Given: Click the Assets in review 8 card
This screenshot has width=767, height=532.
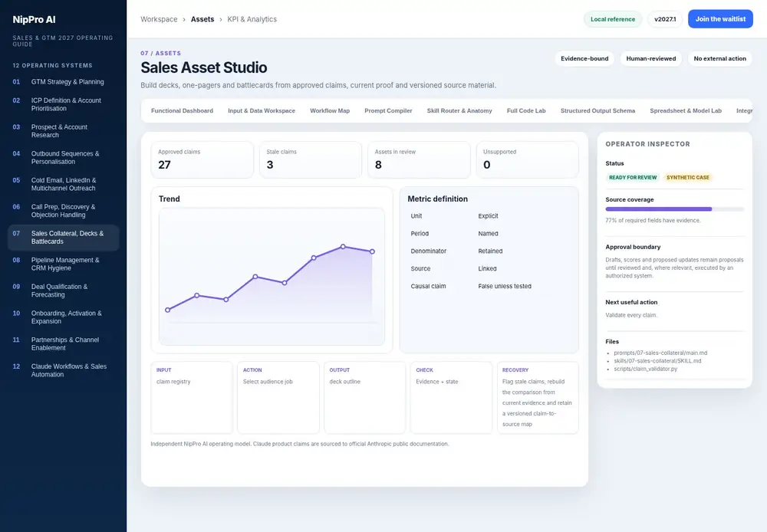Looking at the screenshot, I should click(x=420, y=160).
